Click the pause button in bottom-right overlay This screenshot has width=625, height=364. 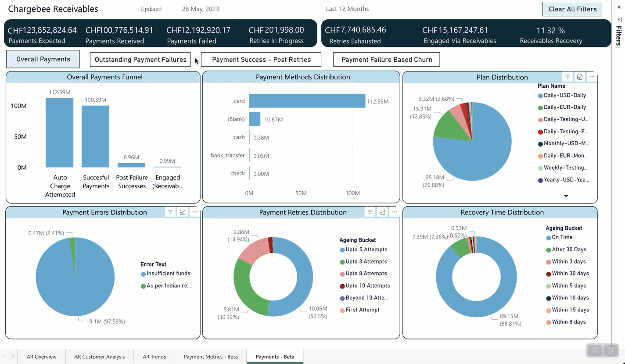(595, 350)
